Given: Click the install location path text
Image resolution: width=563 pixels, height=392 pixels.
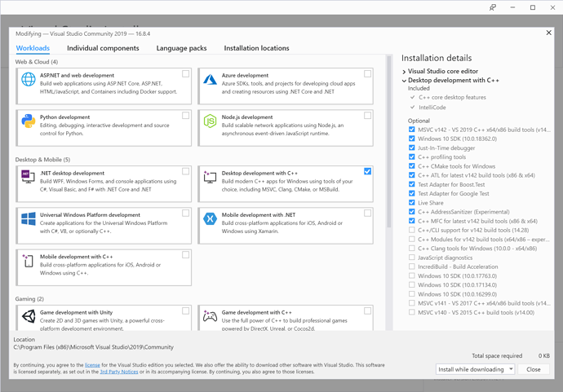Looking at the screenshot, I should 93,347.
